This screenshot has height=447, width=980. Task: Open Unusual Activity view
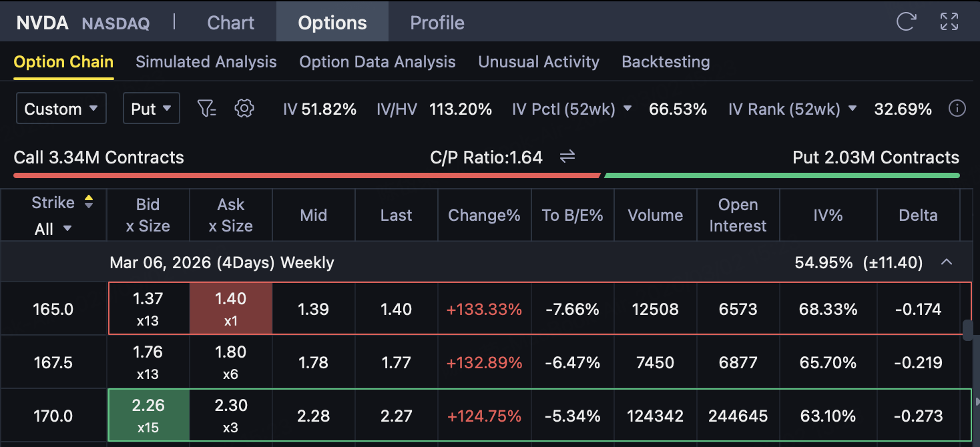click(x=538, y=62)
